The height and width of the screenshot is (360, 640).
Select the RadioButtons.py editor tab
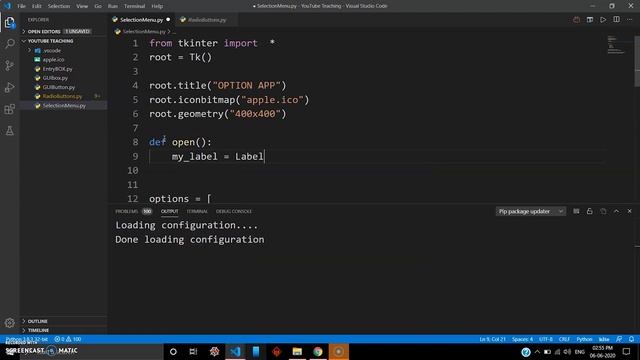click(x=207, y=20)
